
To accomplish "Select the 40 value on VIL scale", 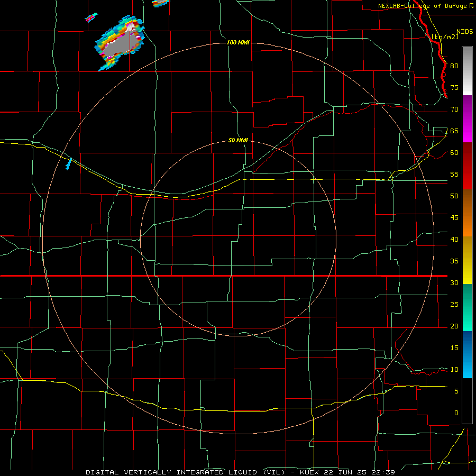I will [454, 240].
